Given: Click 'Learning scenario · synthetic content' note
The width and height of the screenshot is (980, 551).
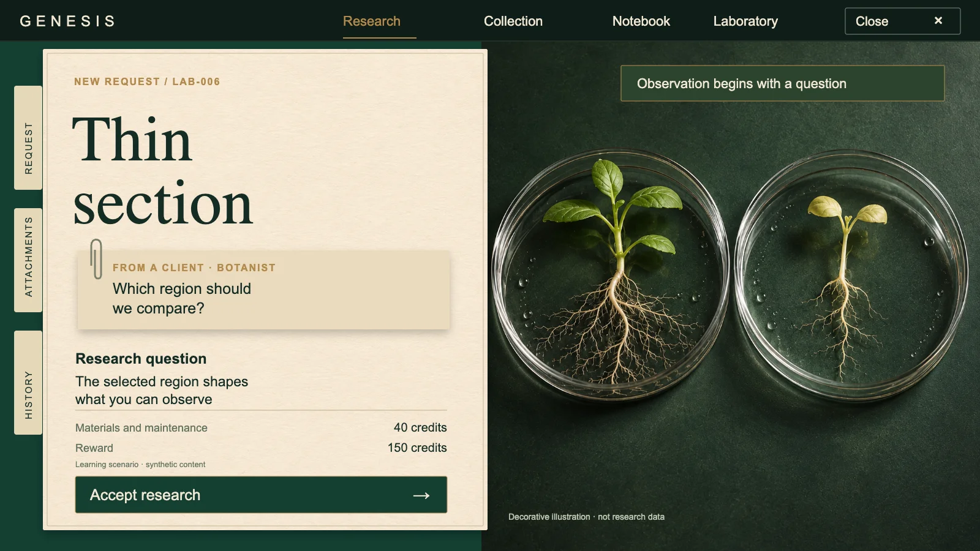Looking at the screenshot, I should tap(140, 465).
